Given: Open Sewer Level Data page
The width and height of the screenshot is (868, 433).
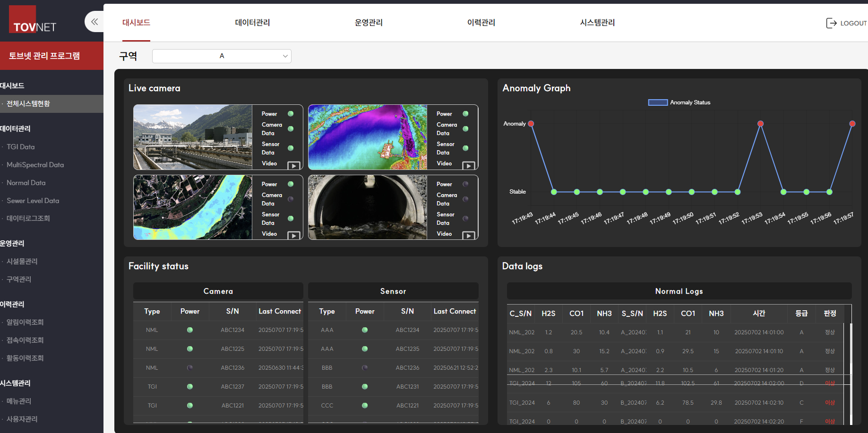Looking at the screenshot, I should [33, 201].
